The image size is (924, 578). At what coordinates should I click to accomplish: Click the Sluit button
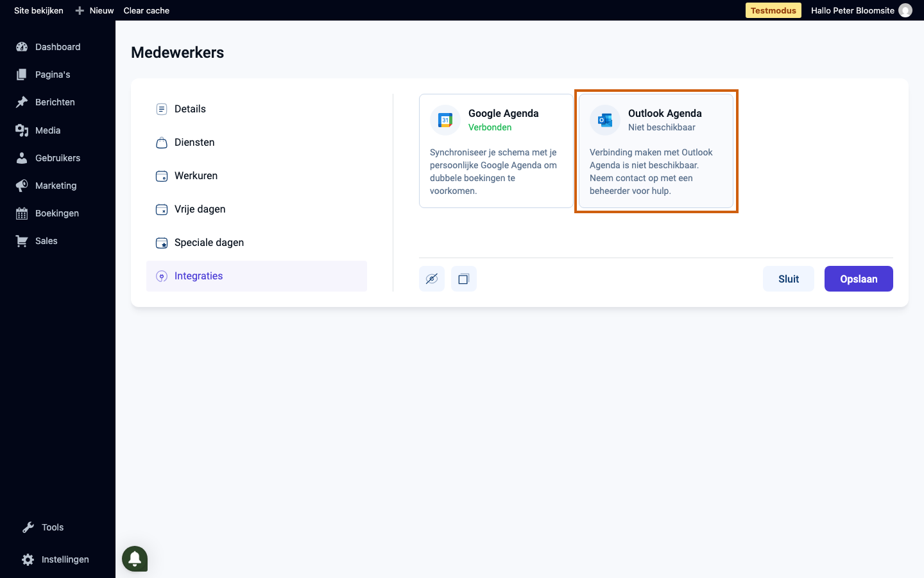pyautogui.click(x=789, y=279)
